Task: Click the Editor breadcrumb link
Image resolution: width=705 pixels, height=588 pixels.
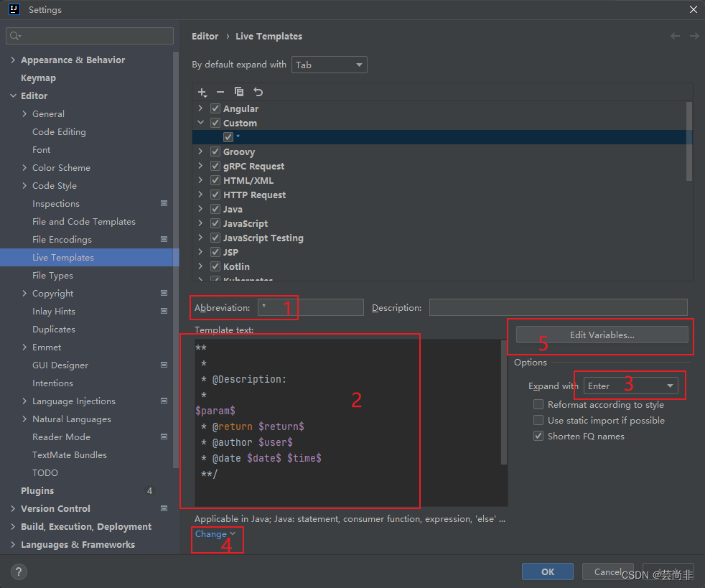Action: coord(205,36)
